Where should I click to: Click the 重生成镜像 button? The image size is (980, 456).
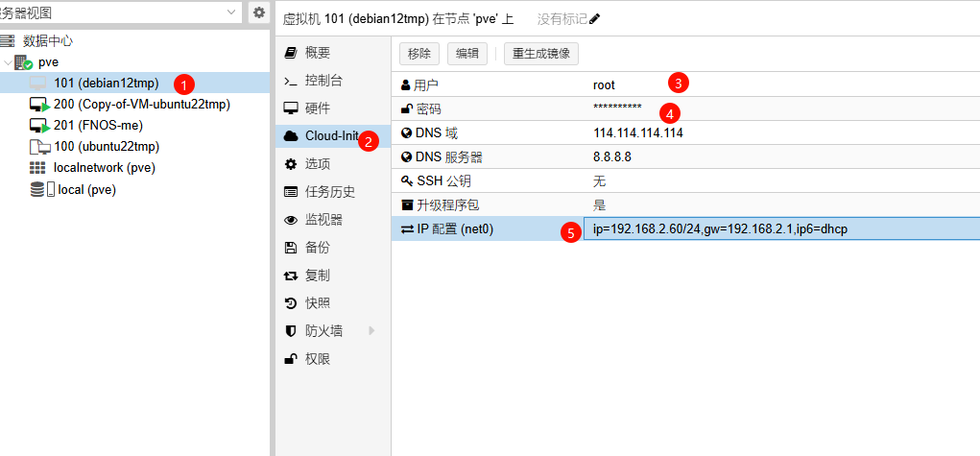tap(541, 54)
